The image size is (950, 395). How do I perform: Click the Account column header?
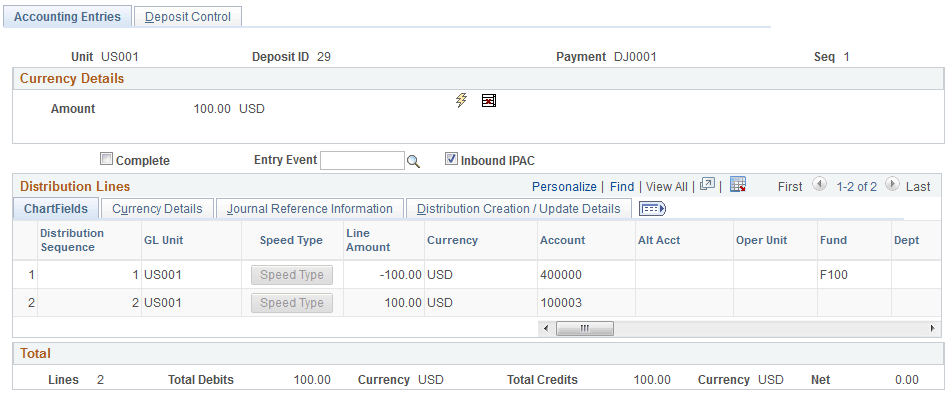click(562, 240)
